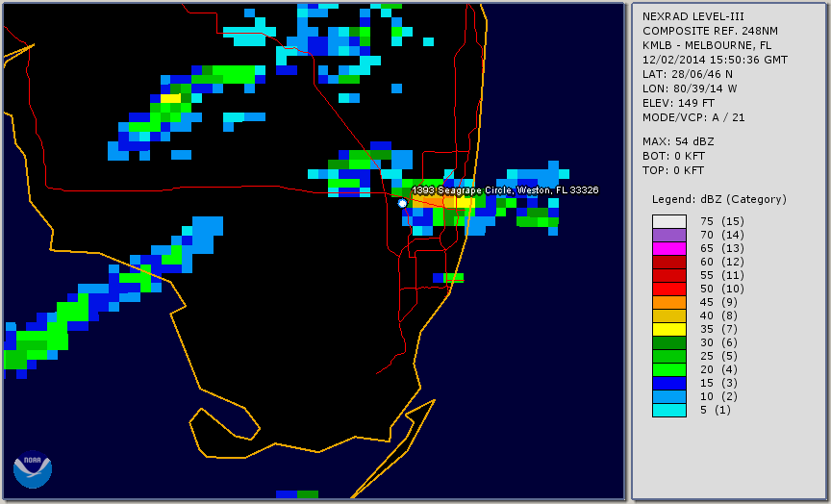Click the yellow radar cell at the Weston address
Viewport: 831px width, 504px height.
tap(465, 202)
